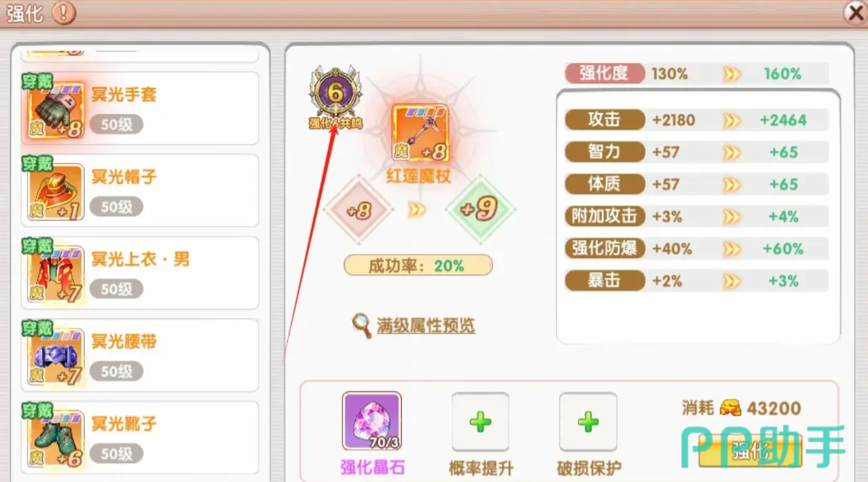Click the gold coin cost icon
Screen dimensions: 868x482
click(730, 408)
